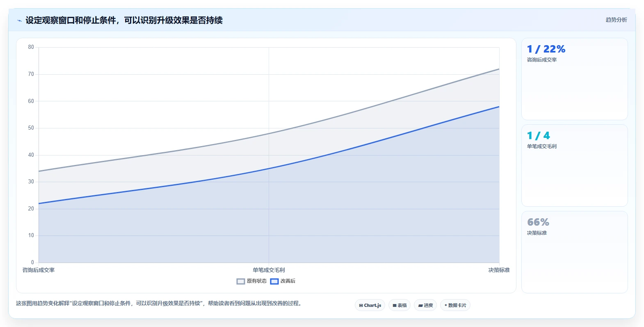Click the 50 y-axis value

[31, 128]
